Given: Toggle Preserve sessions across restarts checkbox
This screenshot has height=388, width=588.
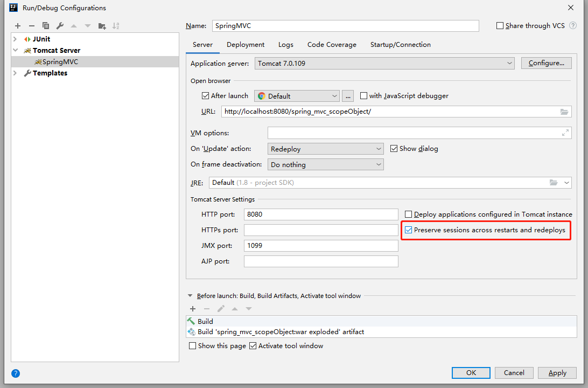Looking at the screenshot, I should click(x=408, y=230).
